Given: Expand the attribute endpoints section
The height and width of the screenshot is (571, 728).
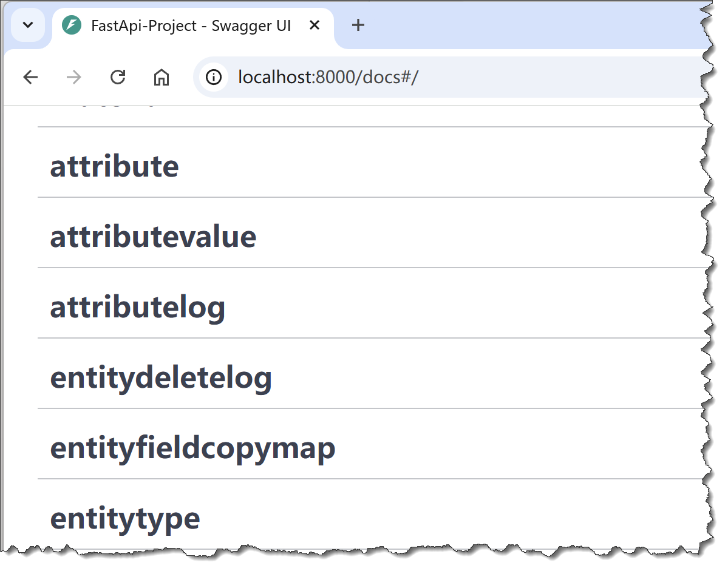Looking at the screenshot, I should click(x=114, y=166).
